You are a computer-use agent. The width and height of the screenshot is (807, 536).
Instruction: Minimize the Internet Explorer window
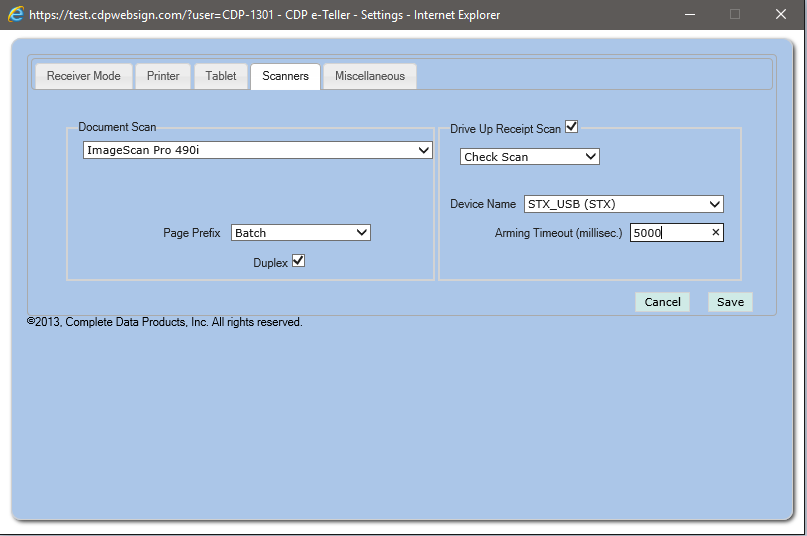pyautogui.click(x=689, y=15)
